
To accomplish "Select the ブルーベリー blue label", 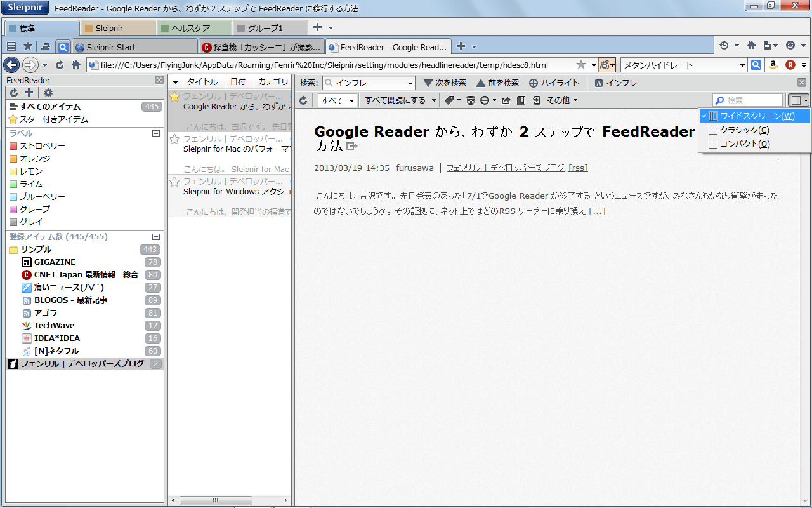I will (37, 197).
